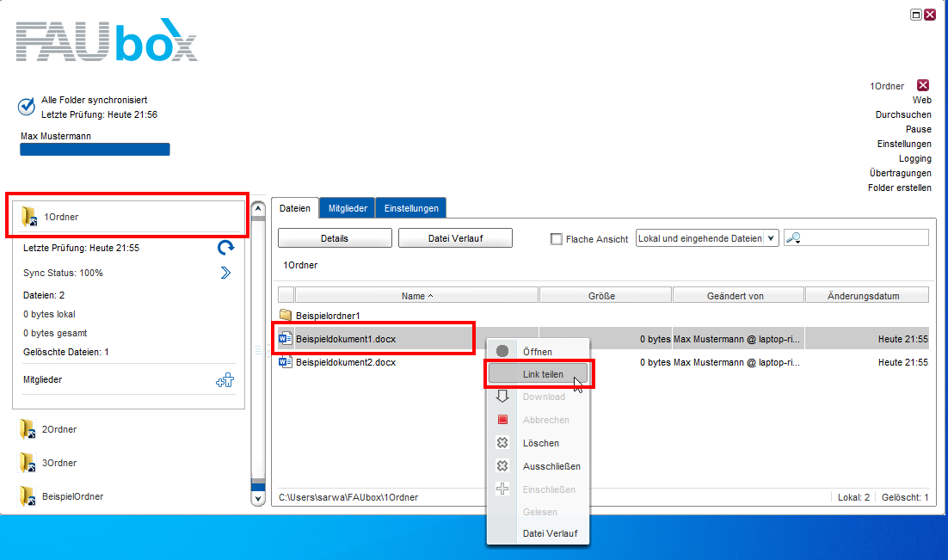The height and width of the screenshot is (560, 948).
Task: Click the Beispielordner1 folder icon in file list
Action: (286, 315)
